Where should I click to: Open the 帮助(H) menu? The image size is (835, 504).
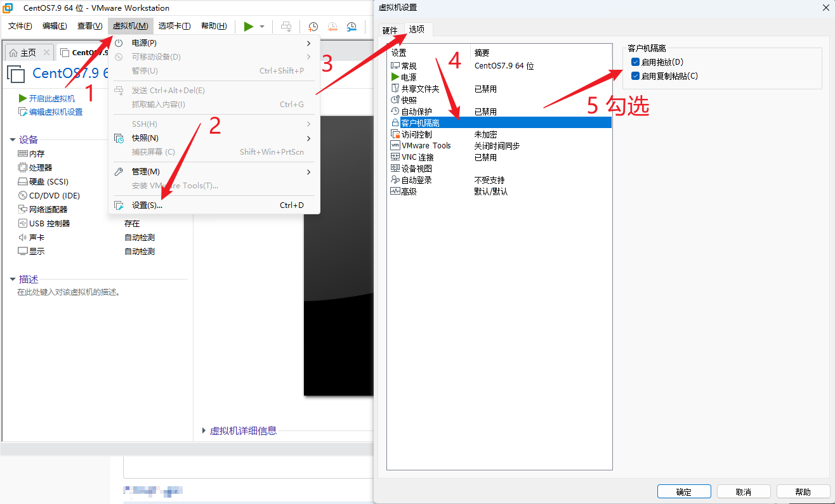point(214,26)
